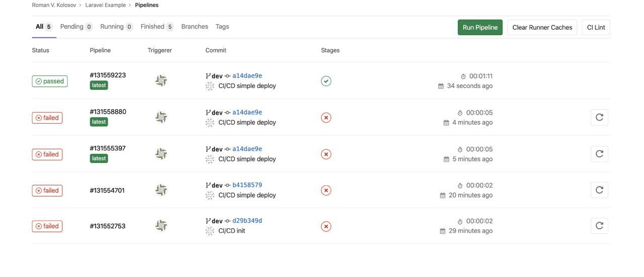This screenshot has width=644, height=277.
Task: Click the 29 minutes ago timestamp
Action: (x=470, y=231)
